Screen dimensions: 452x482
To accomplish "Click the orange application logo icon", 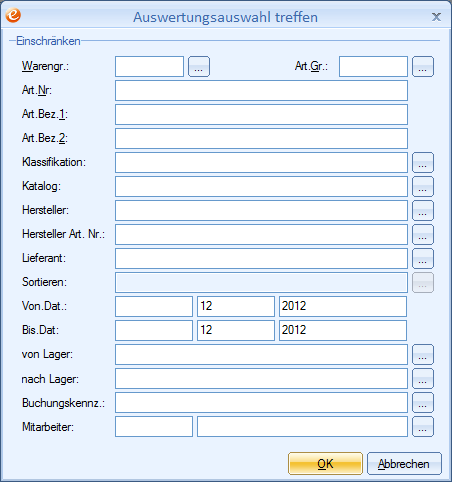I will [13, 15].
